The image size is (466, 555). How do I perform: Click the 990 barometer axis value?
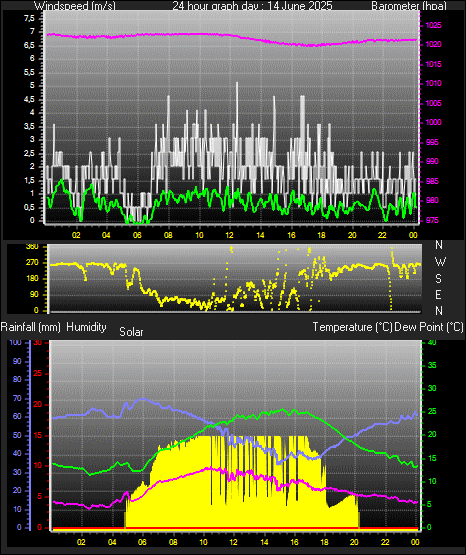[432, 161]
